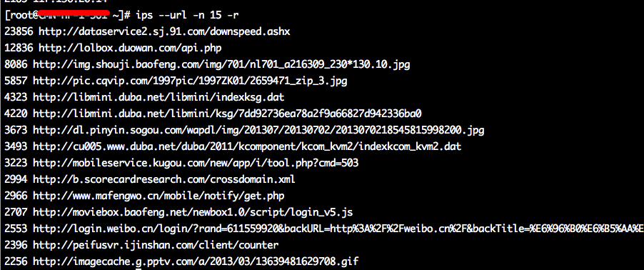Viewport: 644px width, 270px height.
Task: Open the b.scorecardresearch.com crossdomain.xml URL
Action: [164, 180]
